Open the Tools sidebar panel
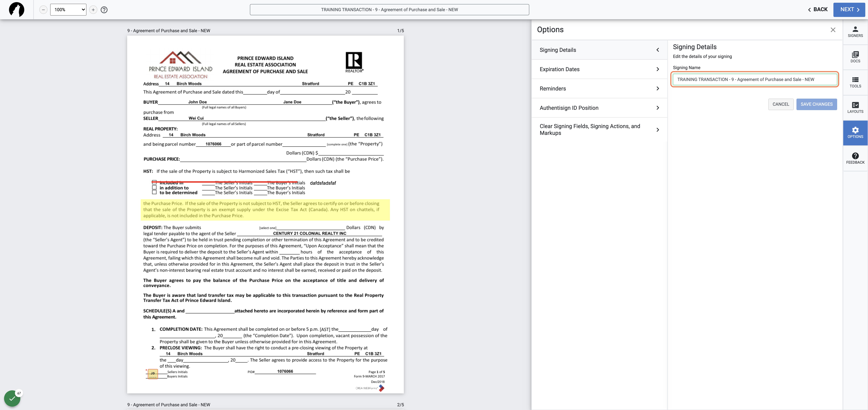868x410 pixels. click(x=855, y=83)
